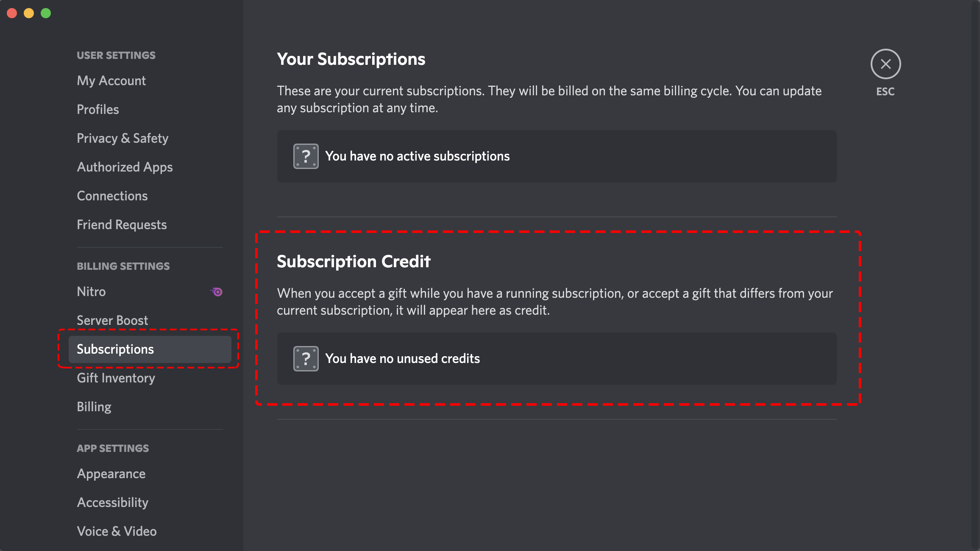Select the Subscriptions sidebar item
The image size is (980, 551).
(115, 349)
